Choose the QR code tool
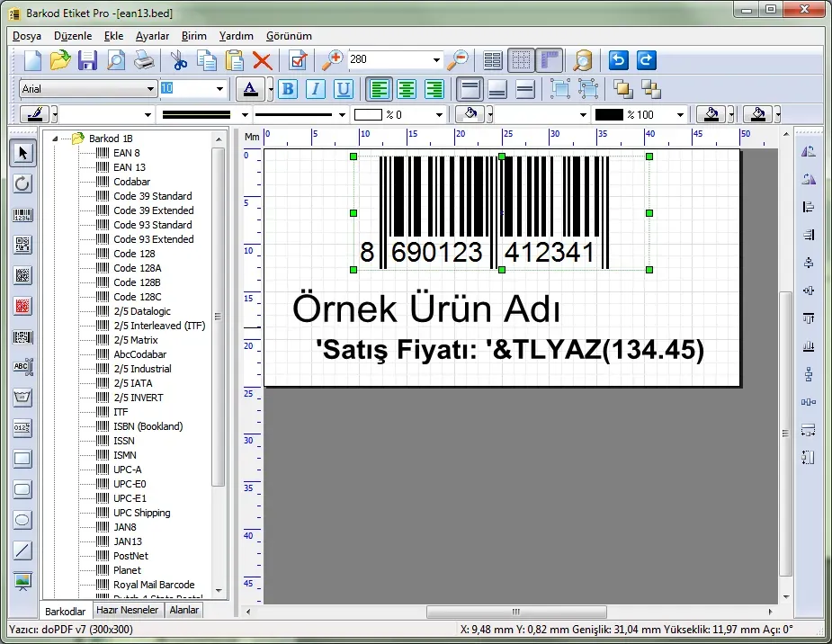The image size is (832, 644). pyautogui.click(x=22, y=245)
